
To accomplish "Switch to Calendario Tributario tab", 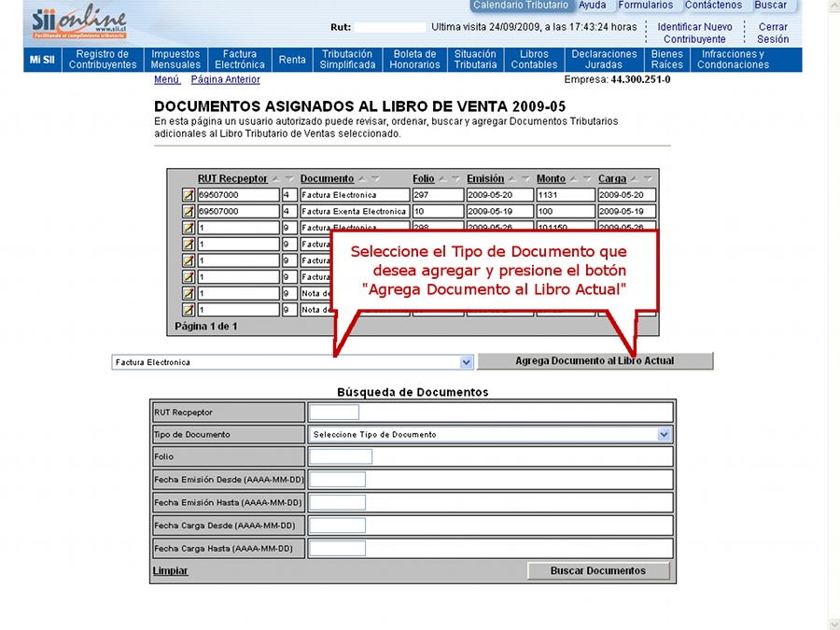I will [x=521, y=6].
